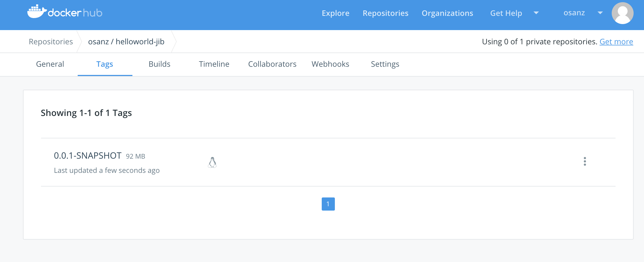Go to Repositories in the top navigation
The height and width of the screenshot is (262, 644).
[385, 13]
